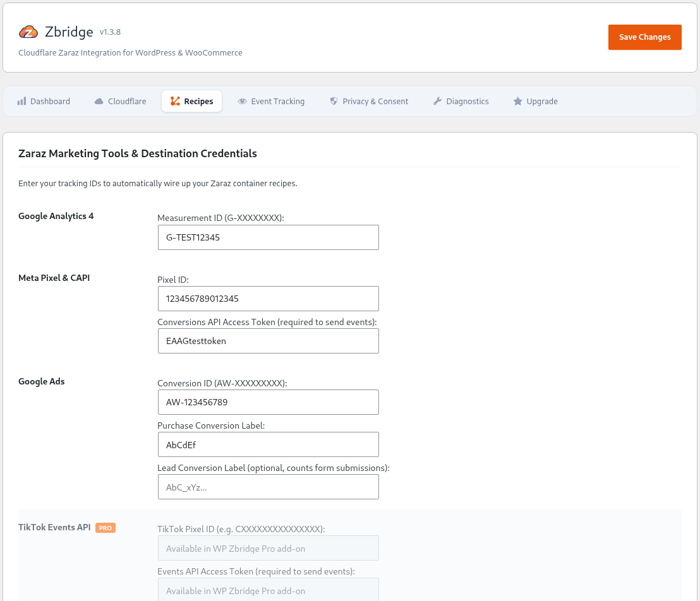Viewport: 700px width, 601px height.
Task: Click the Diagnostics wrench icon
Action: click(x=437, y=101)
